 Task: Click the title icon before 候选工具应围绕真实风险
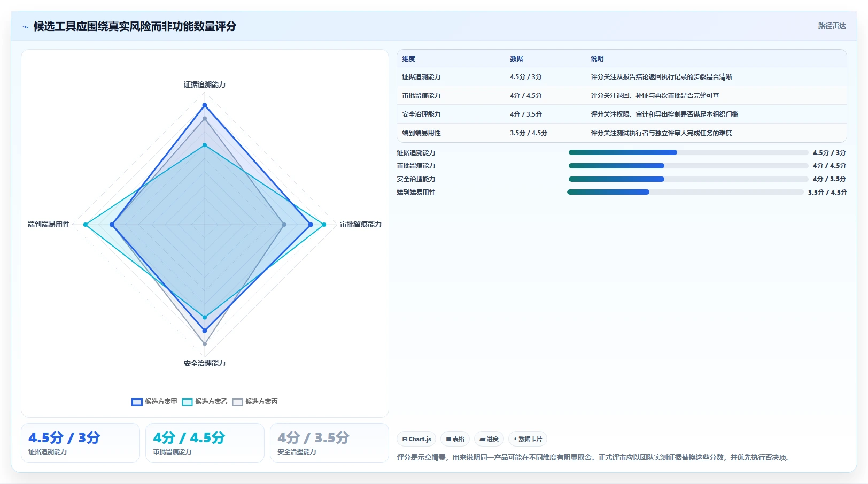point(25,26)
